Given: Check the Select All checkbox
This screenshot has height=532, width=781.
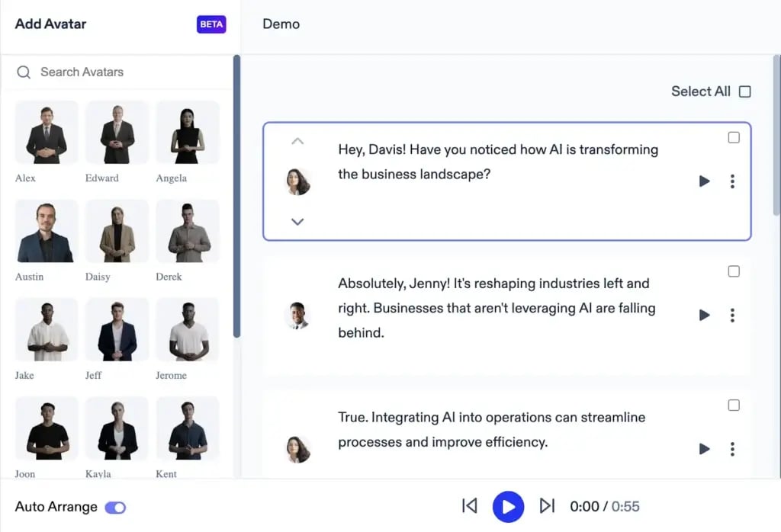Looking at the screenshot, I should (x=745, y=91).
